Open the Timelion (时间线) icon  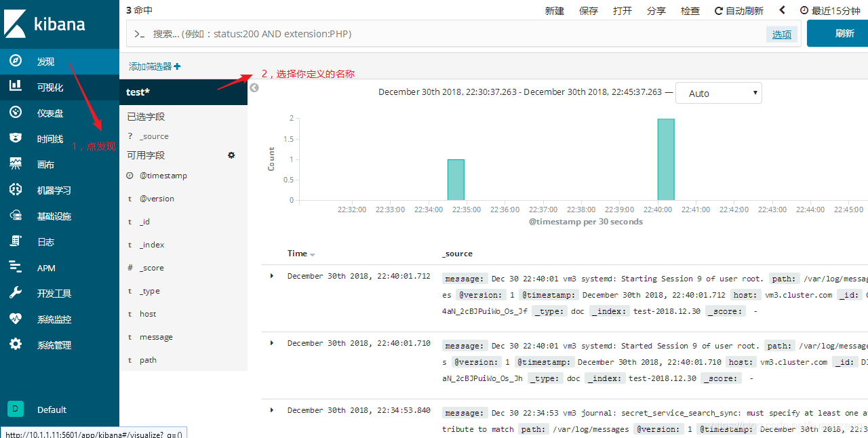click(16, 138)
